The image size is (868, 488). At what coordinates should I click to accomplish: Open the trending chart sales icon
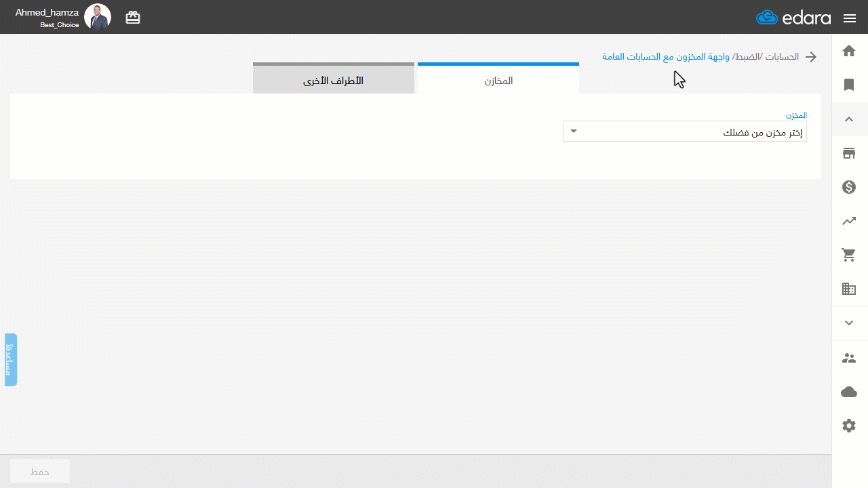[849, 221]
